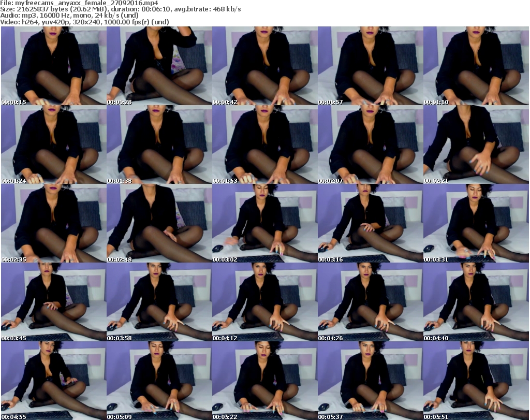This screenshot has height=420, width=530.
Task: Click the 'File:' name header line
Action: pyautogui.click(x=79, y=3)
